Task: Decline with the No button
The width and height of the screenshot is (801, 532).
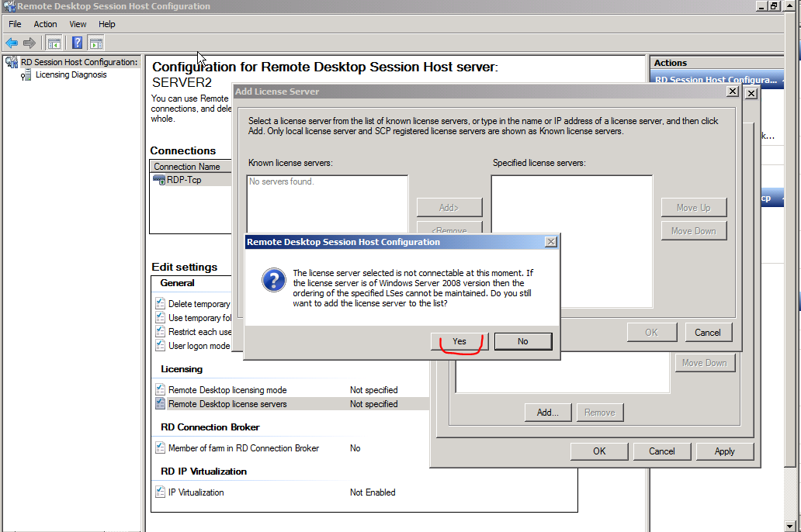Action: tap(523, 341)
